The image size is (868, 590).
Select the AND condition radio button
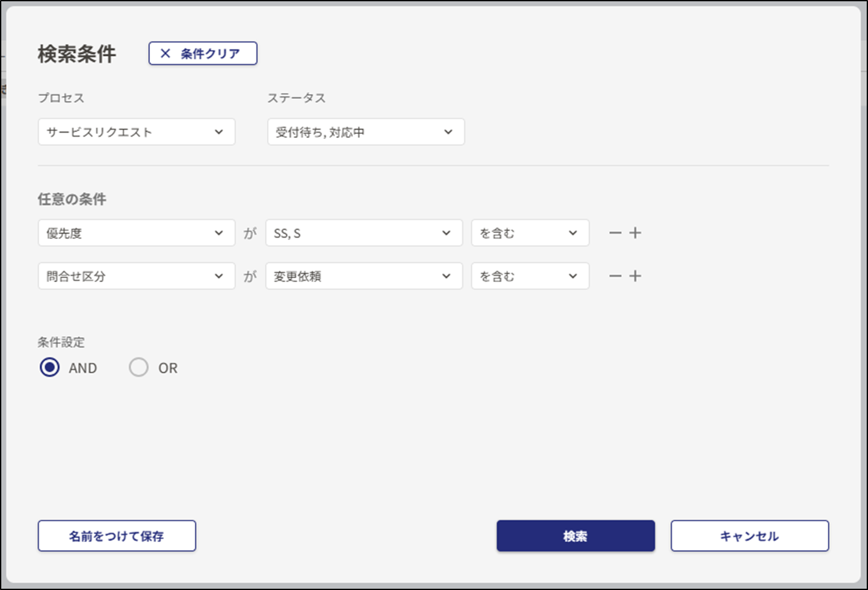coord(49,367)
